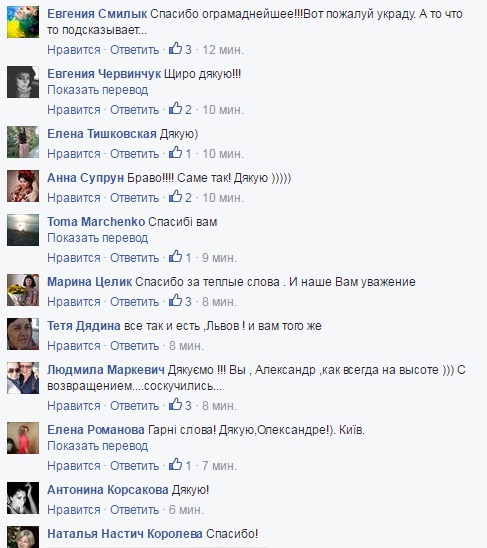
Task: Open likes icon on Людмила Маркевич's comment
Action: coord(176,405)
